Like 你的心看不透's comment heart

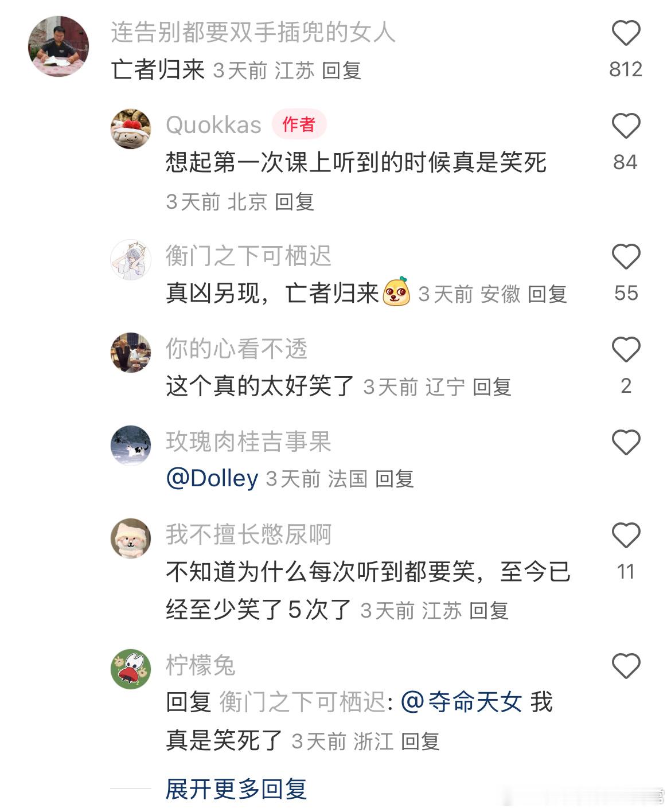point(626,349)
